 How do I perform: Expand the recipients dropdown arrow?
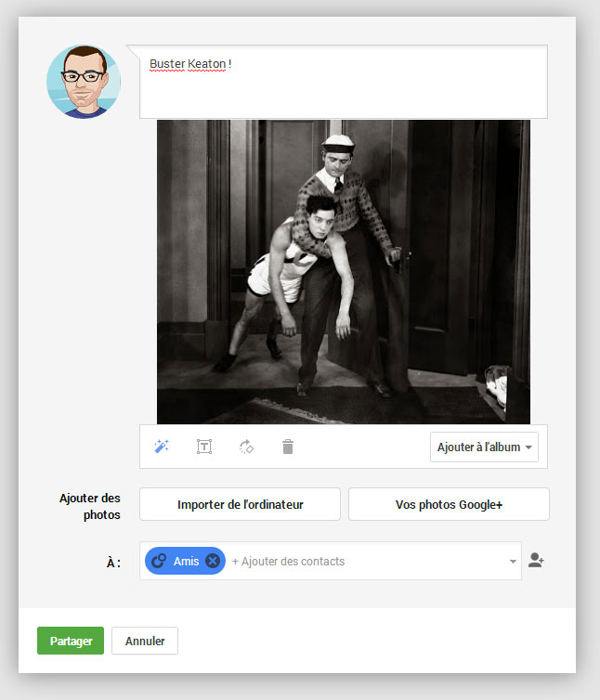tap(513, 561)
